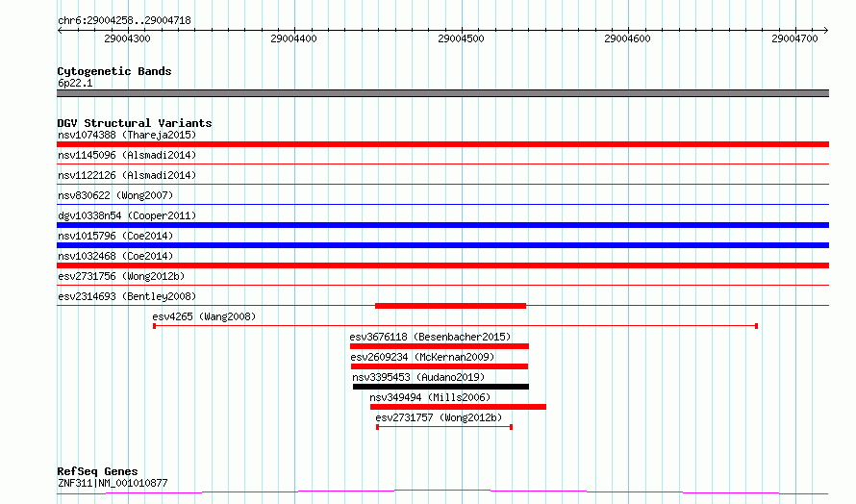Click ruler position 29004600

pos(627,38)
